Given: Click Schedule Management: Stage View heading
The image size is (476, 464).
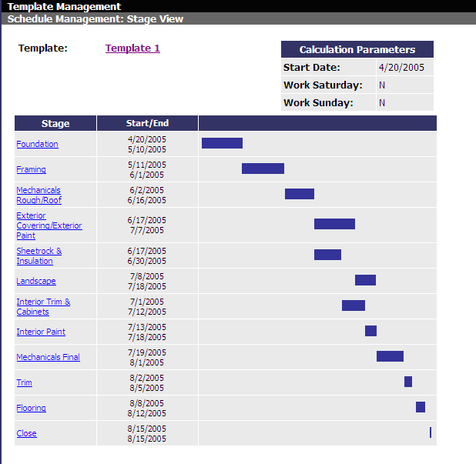Looking at the screenshot, I should click(96, 18).
